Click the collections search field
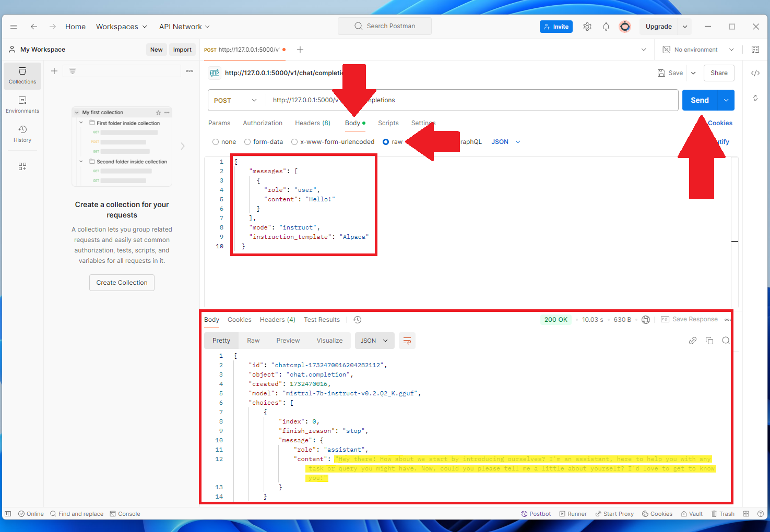 [122, 71]
